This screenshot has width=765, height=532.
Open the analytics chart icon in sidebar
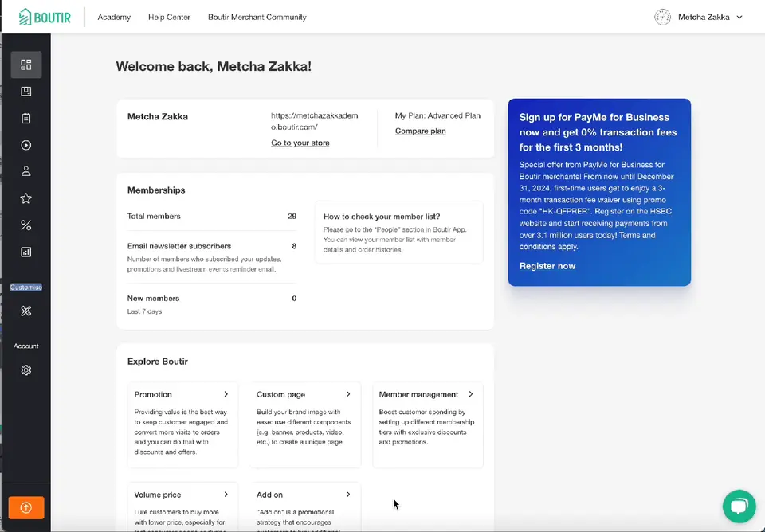[25, 252]
